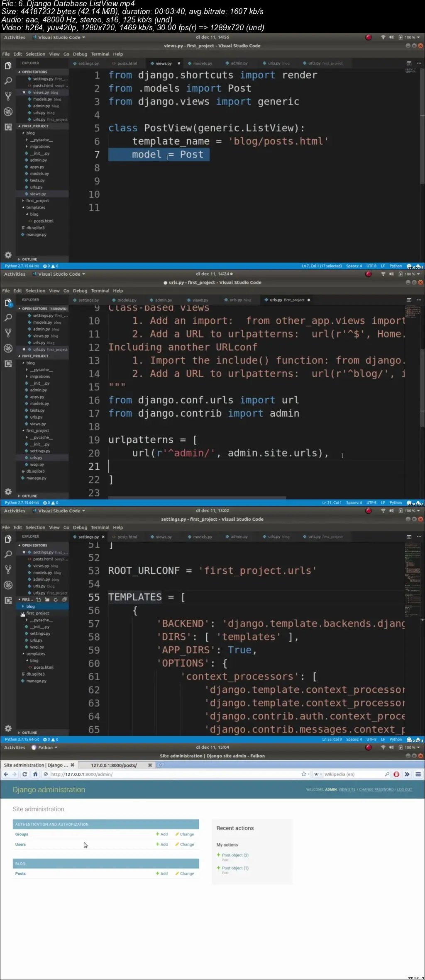Open Search icon in views.py VS Code frame

tap(8, 81)
